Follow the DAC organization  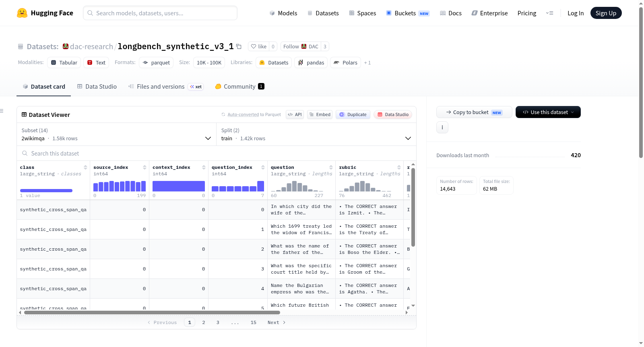[301, 46]
